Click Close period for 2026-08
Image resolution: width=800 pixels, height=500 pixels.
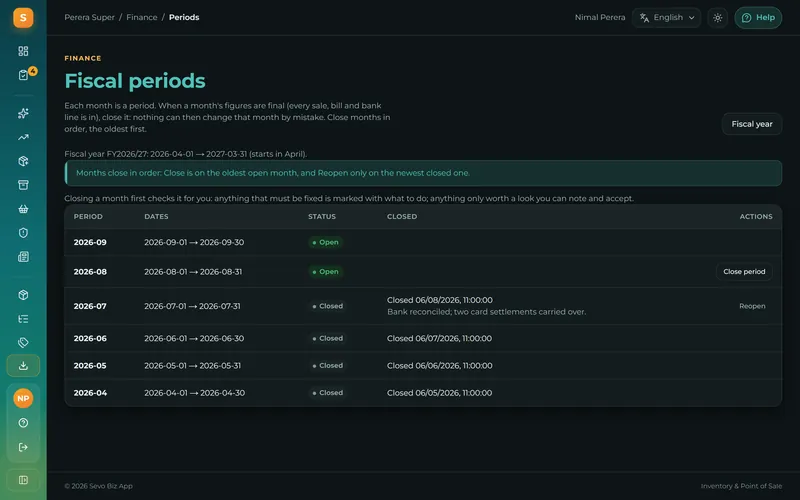[x=744, y=272]
